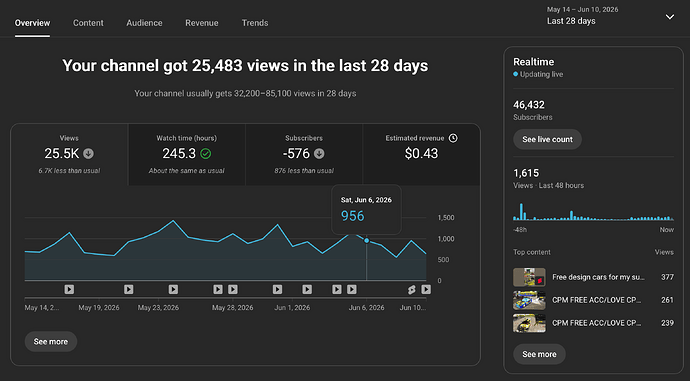Select the Estimated revenue metric card

421,154
